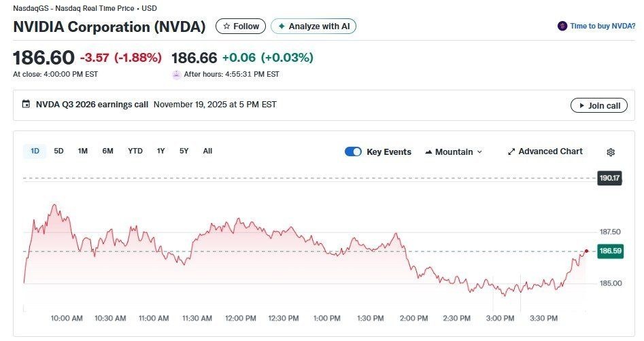Toggle the Key Events switch
644x341 pixels.
pos(353,152)
